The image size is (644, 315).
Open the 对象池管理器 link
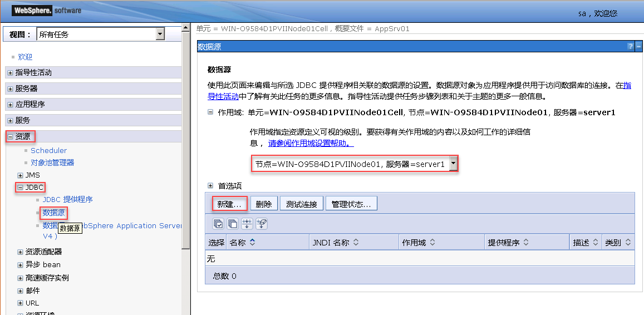click(x=52, y=163)
